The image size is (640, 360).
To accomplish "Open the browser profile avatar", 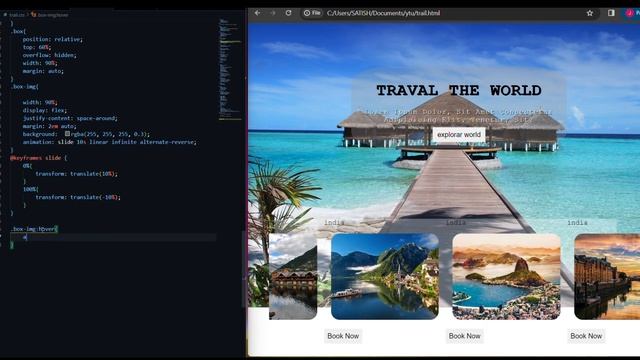I will point(630,13).
